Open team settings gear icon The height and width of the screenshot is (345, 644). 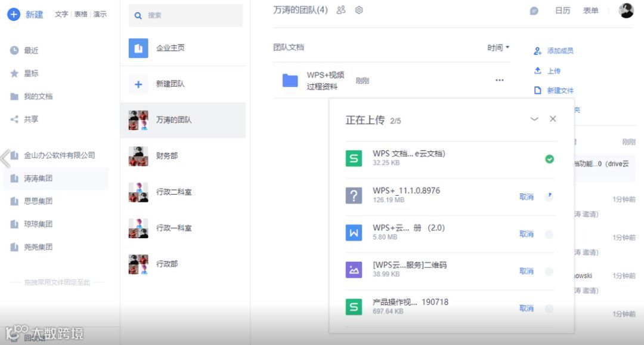(x=359, y=10)
